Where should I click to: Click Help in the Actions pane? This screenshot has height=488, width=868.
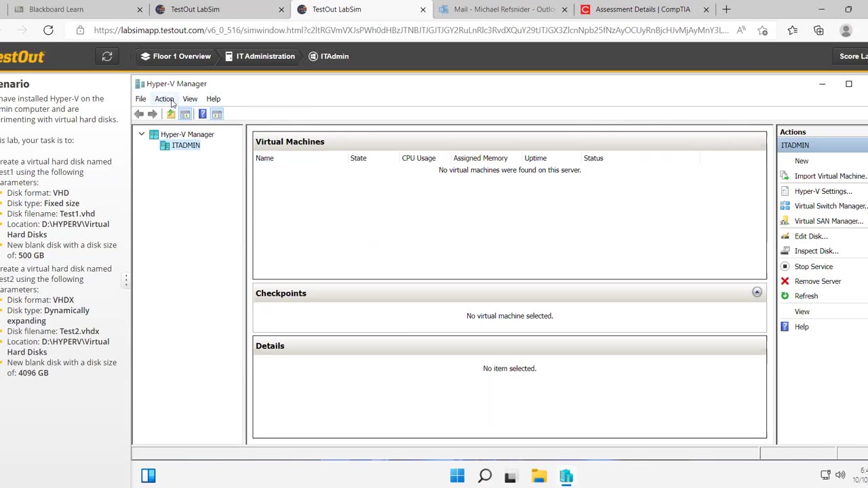point(802,327)
